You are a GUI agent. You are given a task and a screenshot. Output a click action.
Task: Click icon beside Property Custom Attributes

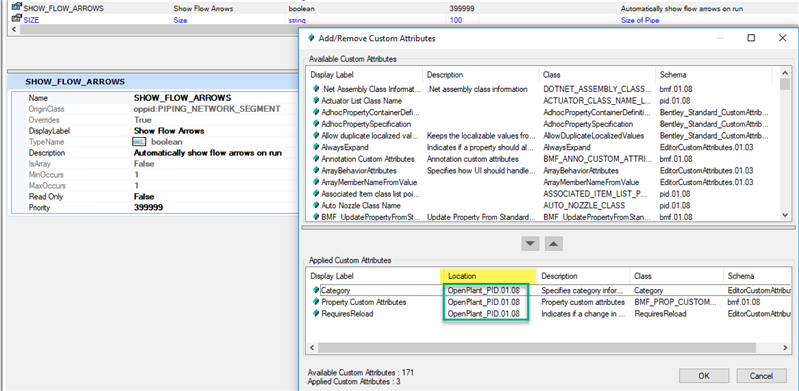click(316, 302)
